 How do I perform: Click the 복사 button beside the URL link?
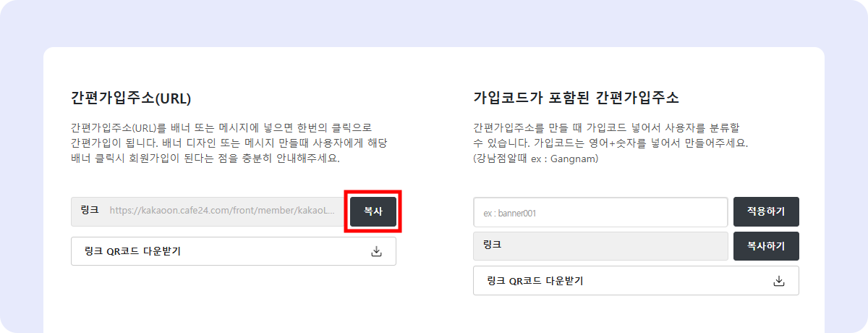[x=373, y=211]
